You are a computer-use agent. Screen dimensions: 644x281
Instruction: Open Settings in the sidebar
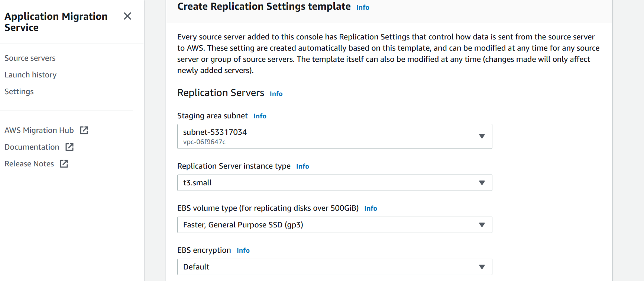coord(19,92)
